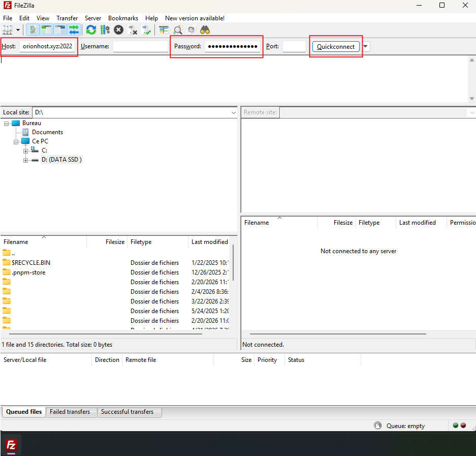476x456 pixels.
Task: Open Quickconnect history dropdown arrow
Action: [x=365, y=46]
